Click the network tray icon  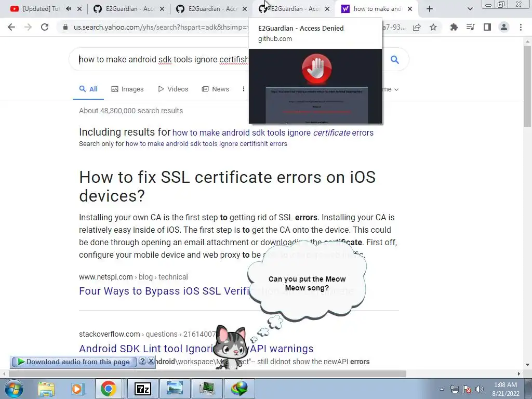tap(454, 389)
